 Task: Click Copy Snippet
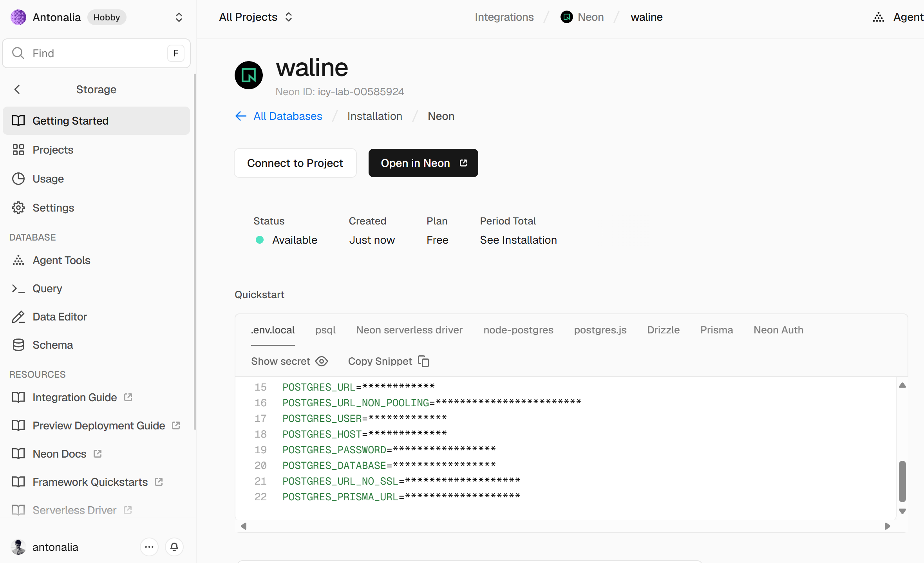tap(389, 361)
